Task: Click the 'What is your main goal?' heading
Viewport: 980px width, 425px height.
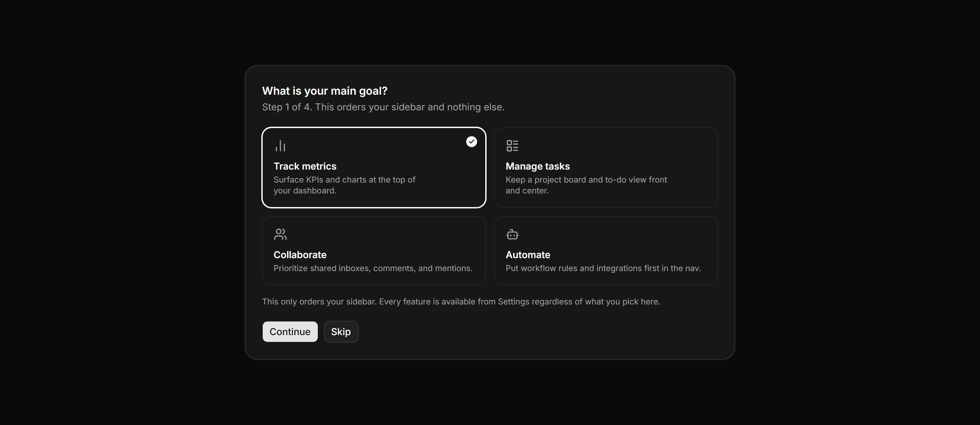Action: pos(325,91)
